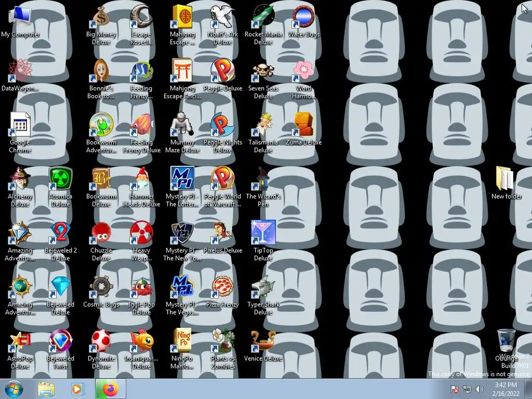Image resolution: width=532 pixels, height=399 pixels.
Task: Select Mummy Maze Deluxe icon
Action: pos(182,125)
